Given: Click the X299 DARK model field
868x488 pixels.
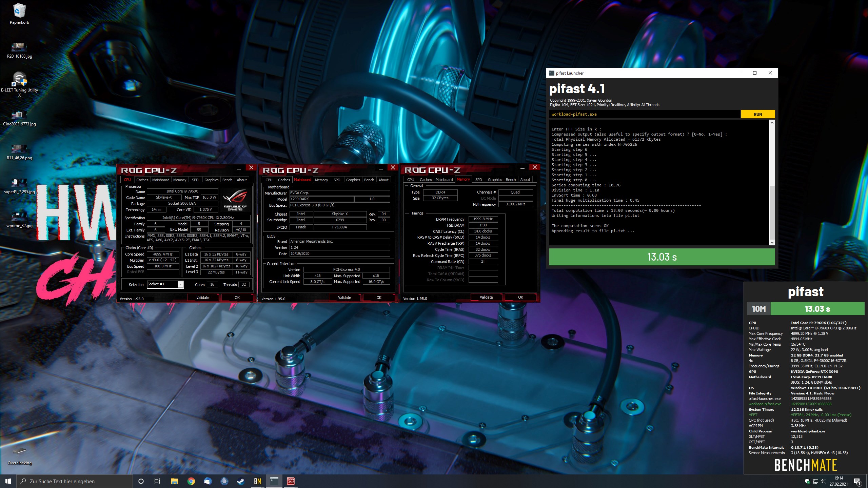Looking at the screenshot, I should [x=321, y=199].
